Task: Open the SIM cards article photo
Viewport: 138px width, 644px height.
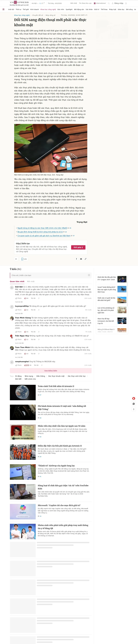Action: coord(51,148)
